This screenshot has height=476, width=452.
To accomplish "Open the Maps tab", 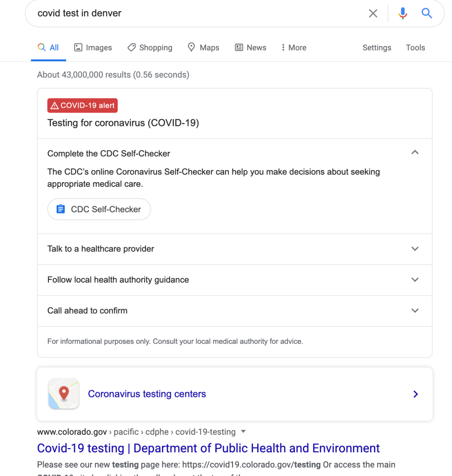I will point(203,47).
